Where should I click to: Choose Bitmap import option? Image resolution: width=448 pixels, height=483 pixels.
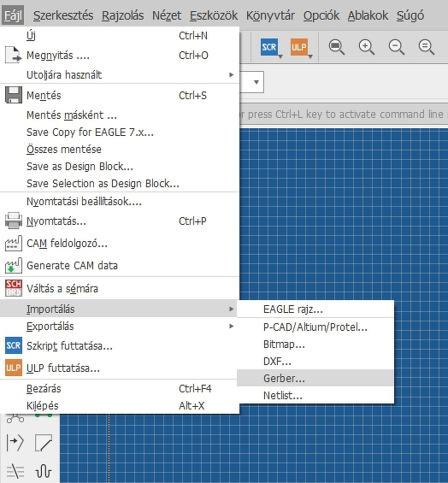tap(315, 345)
